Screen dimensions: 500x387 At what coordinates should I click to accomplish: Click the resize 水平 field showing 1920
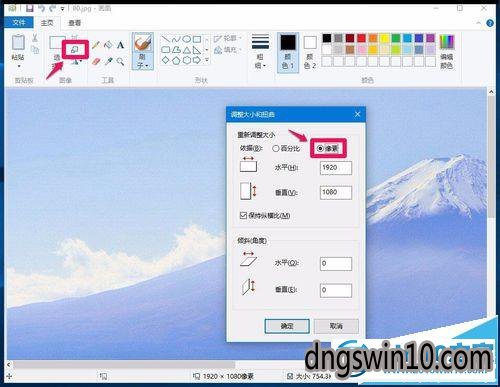(336, 168)
